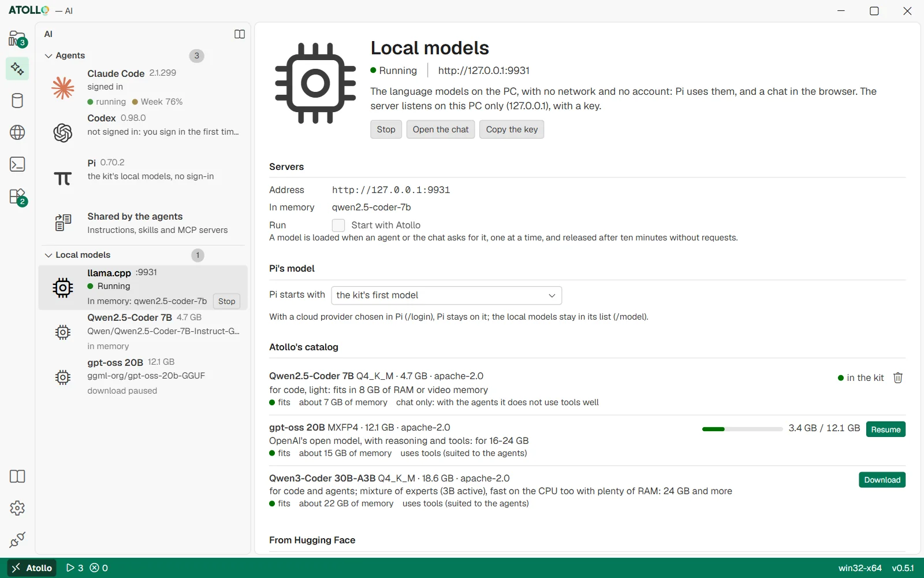
Task: Open the globe sidebar icon
Action: (17, 132)
